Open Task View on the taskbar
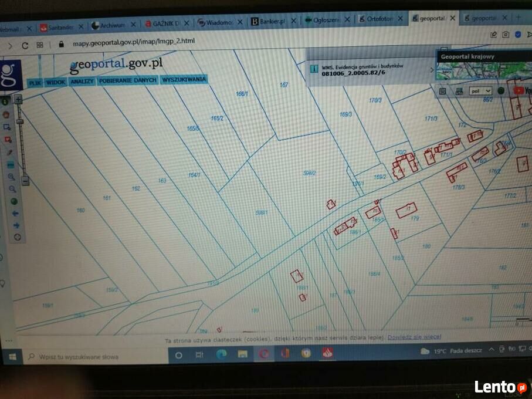The image size is (532, 399). [199, 355]
